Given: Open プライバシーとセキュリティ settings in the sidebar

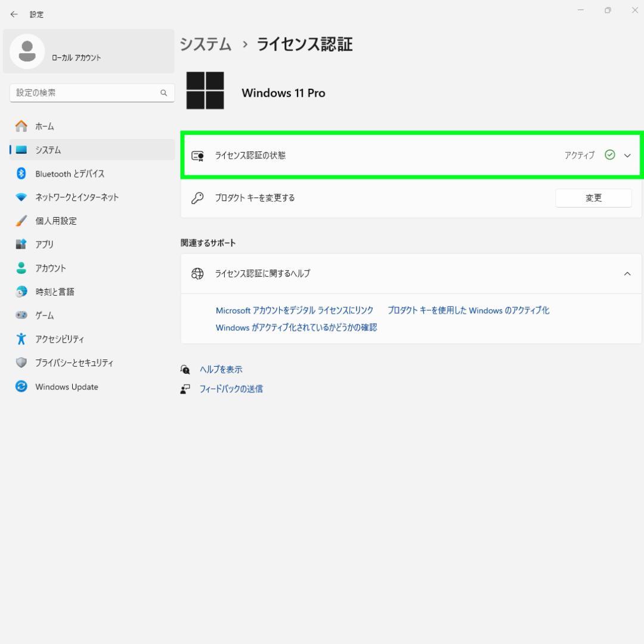Looking at the screenshot, I should 92,363.
